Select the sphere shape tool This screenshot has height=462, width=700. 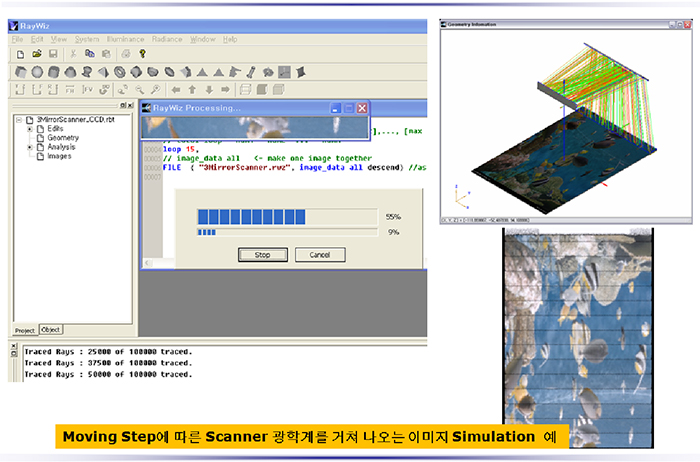(37, 71)
